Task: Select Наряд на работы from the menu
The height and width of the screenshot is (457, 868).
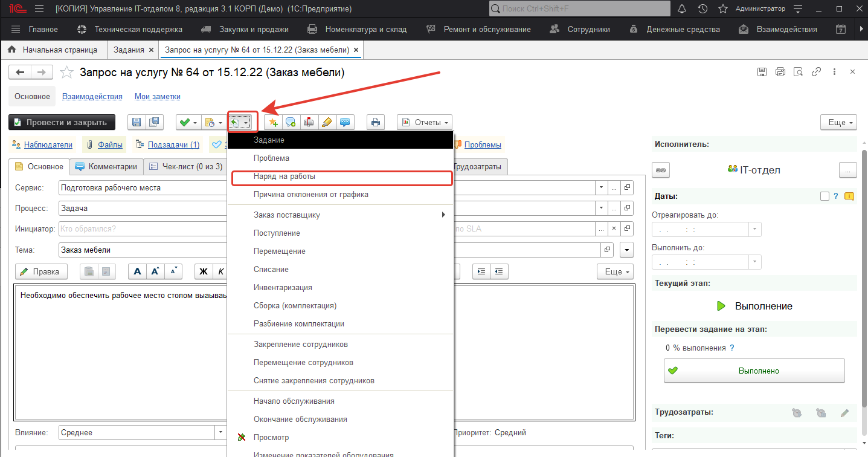Action: (285, 177)
